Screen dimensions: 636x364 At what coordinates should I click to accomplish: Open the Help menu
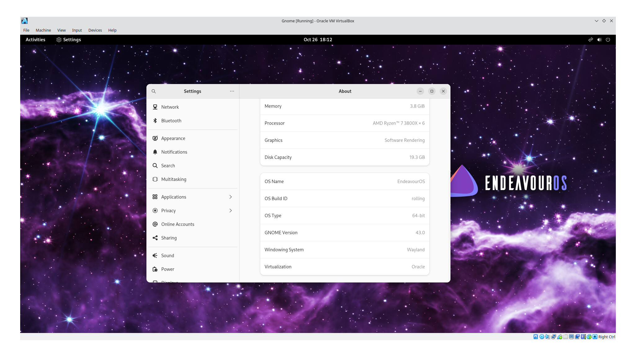[x=112, y=30]
